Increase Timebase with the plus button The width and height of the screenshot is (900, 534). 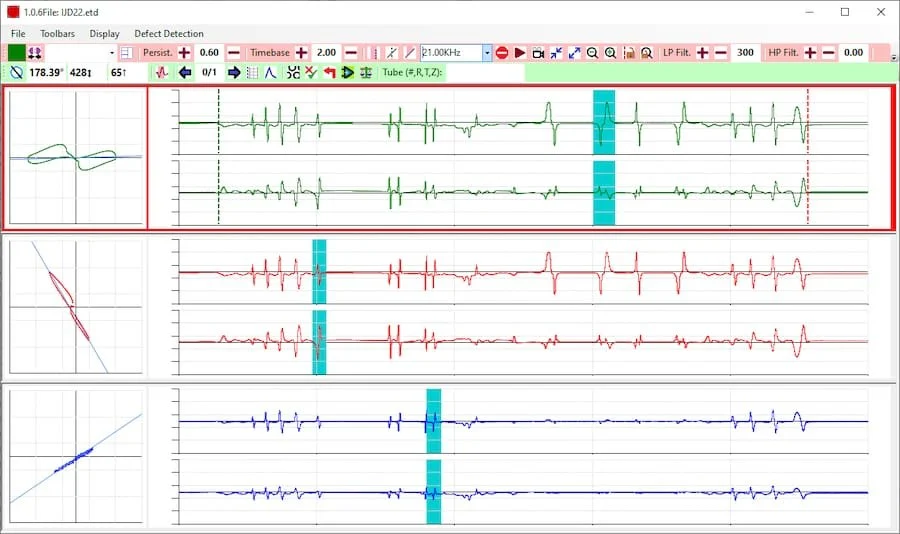(x=301, y=53)
